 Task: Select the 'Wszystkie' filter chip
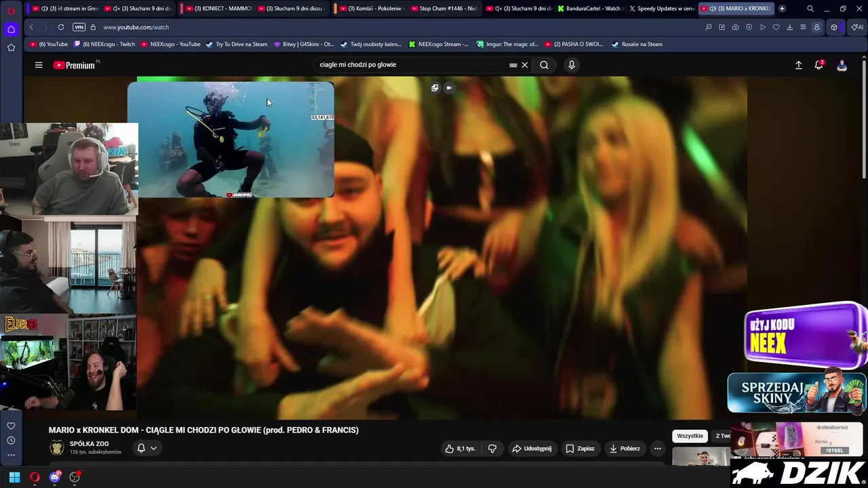click(x=690, y=436)
